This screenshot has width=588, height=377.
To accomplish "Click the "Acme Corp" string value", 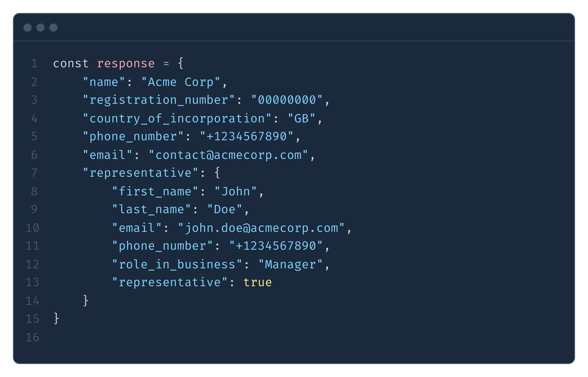I will pos(181,82).
